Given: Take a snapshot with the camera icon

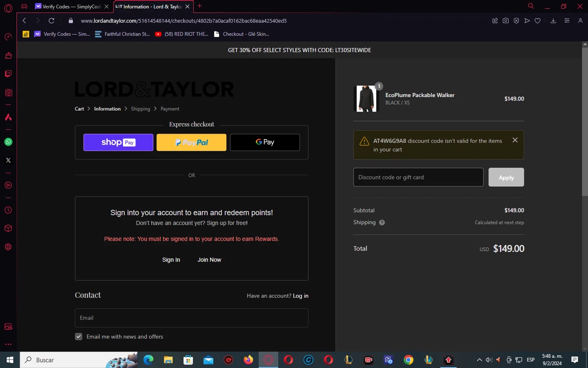Looking at the screenshot, I should [x=506, y=21].
